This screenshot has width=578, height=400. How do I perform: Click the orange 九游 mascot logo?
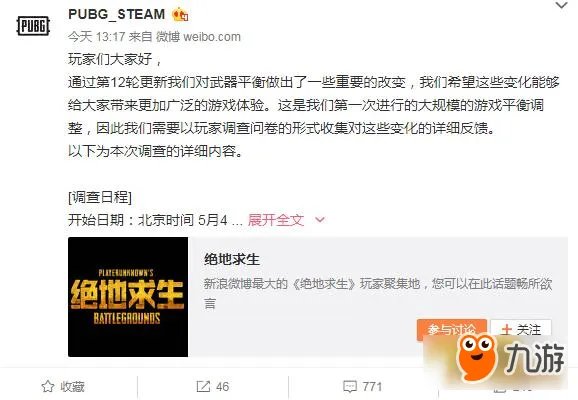click(x=476, y=356)
